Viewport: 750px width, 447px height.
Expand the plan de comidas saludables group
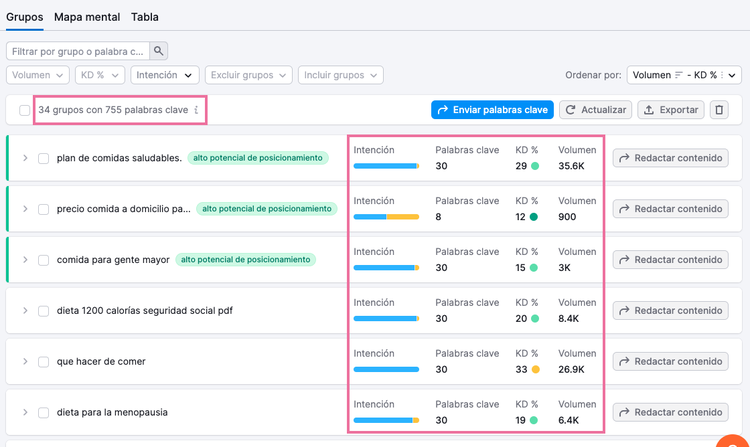pyautogui.click(x=25, y=158)
